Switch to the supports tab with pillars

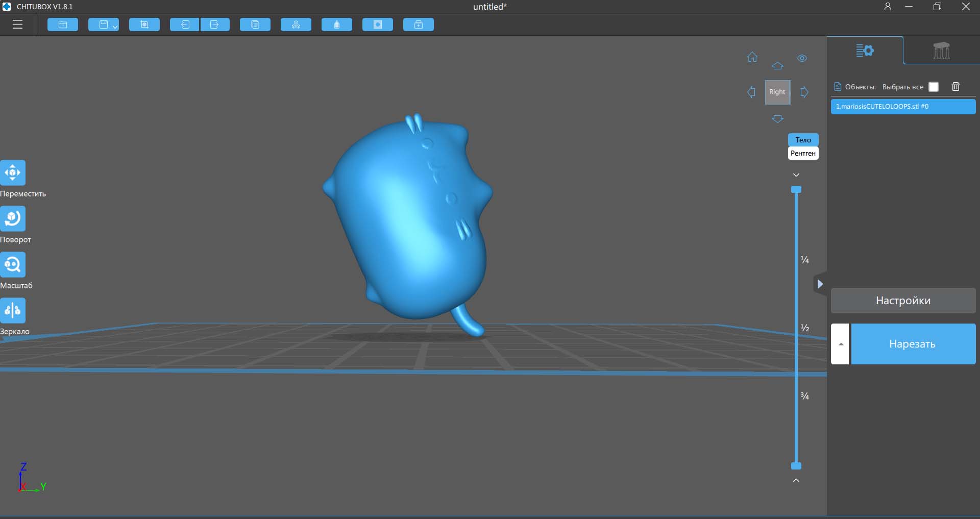pyautogui.click(x=941, y=51)
